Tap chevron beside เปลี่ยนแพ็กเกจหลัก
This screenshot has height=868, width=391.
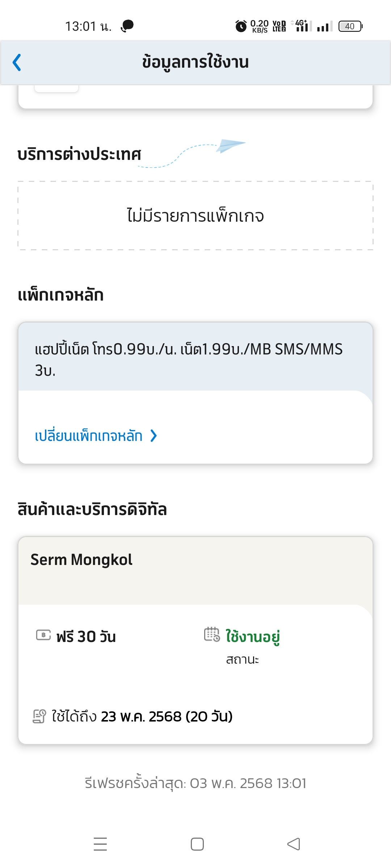point(154,436)
